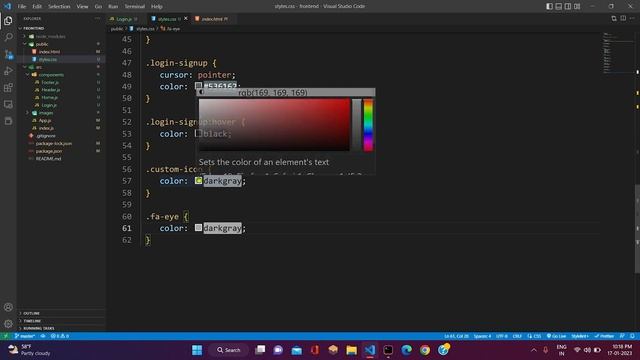Click the CSS language mode indicator
The width and height of the screenshot is (640, 360).
click(x=534, y=336)
